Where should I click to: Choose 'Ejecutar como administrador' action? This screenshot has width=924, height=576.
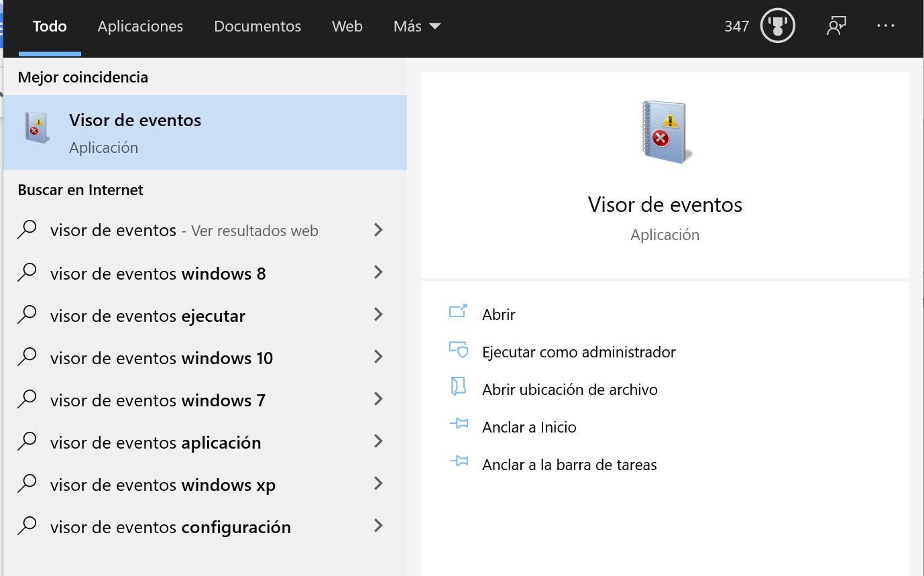coord(579,352)
